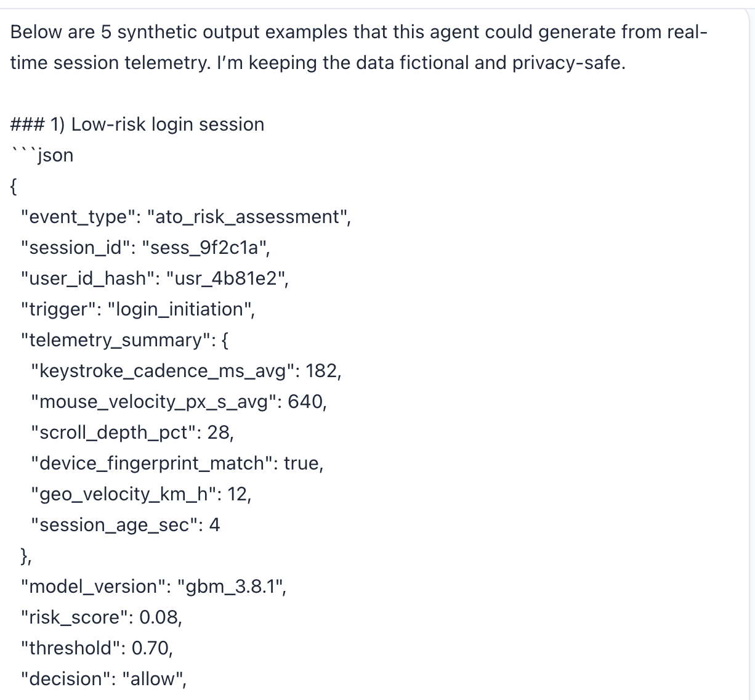
Task: Click the ```json code fence line
Action: tap(42, 155)
